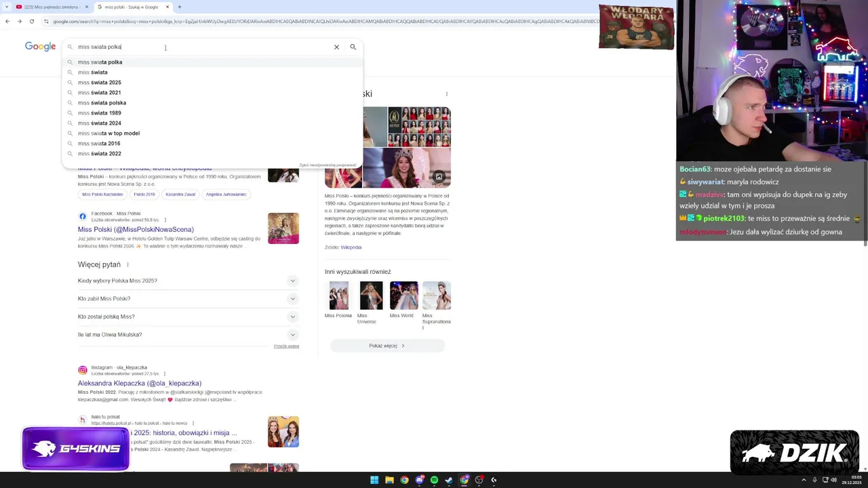Pick the "miss świata 2022" suggestion
868x488 pixels.
tap(213, 153)
